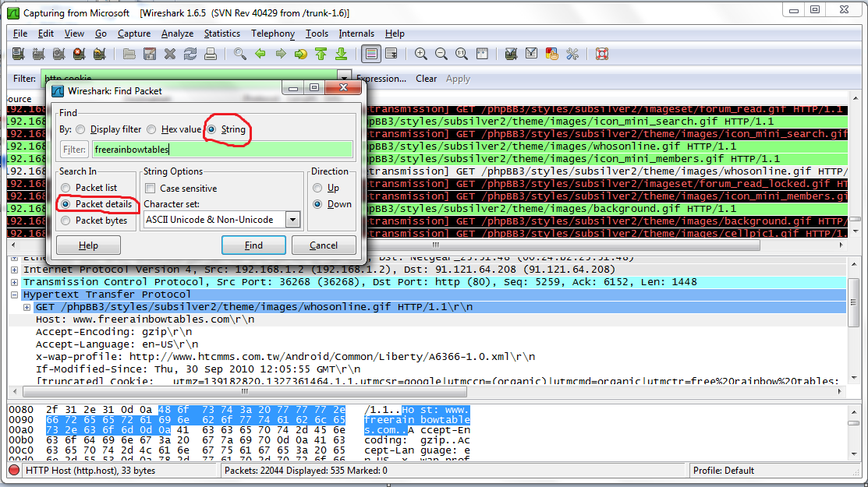
Task: Print packets using printer icon
Action: 211,54
